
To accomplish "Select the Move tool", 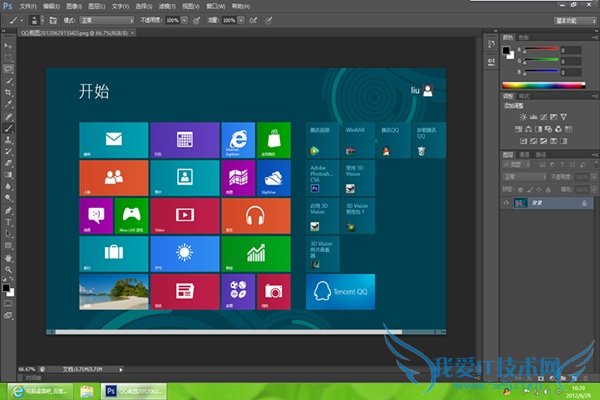I will 8,46.
